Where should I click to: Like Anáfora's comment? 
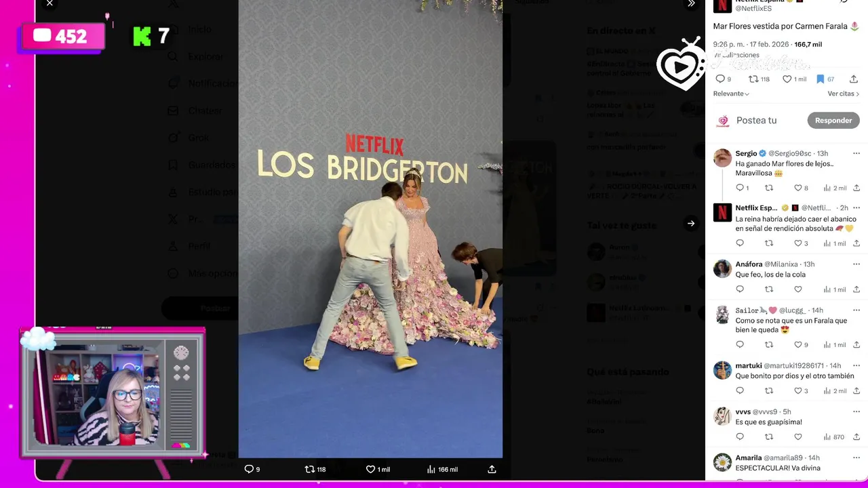[x=798, y=289]
